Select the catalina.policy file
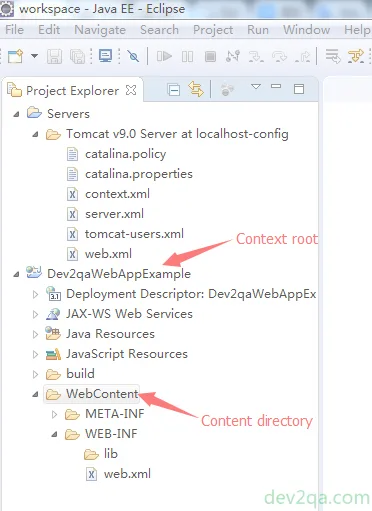 click(x=126, y=154)
